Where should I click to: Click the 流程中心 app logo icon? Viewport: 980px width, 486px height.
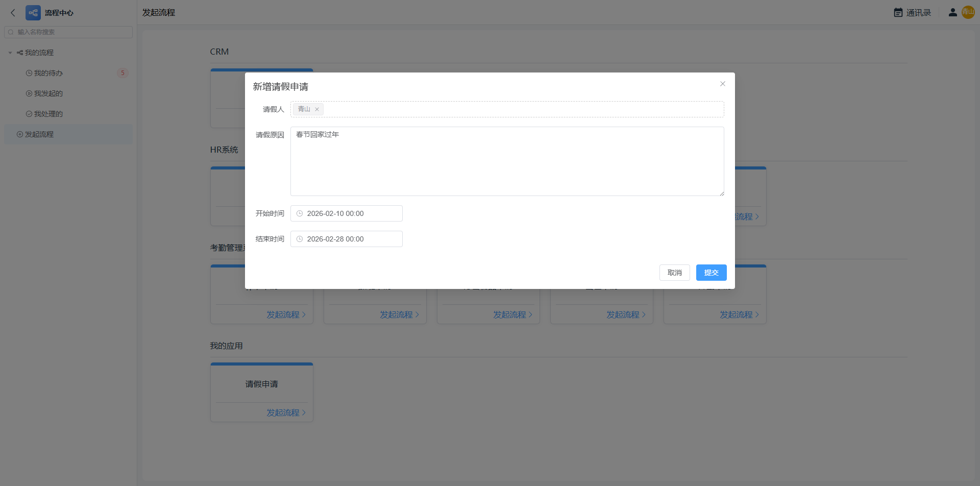pos(33,13)
